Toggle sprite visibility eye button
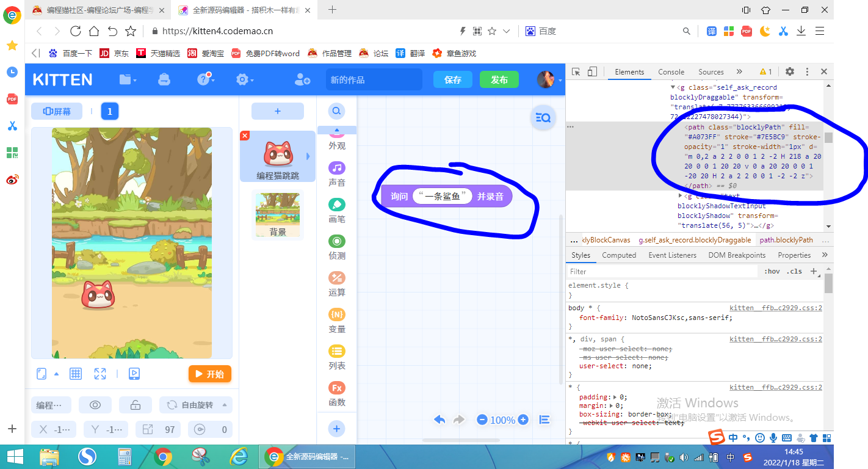 95,405
